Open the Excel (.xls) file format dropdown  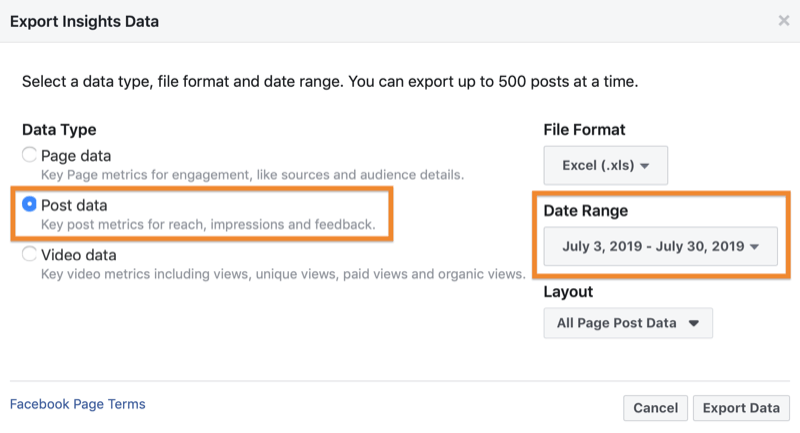coord(606,165)
